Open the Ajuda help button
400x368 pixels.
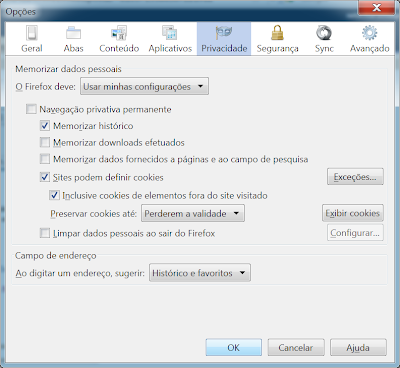point(358,347)
